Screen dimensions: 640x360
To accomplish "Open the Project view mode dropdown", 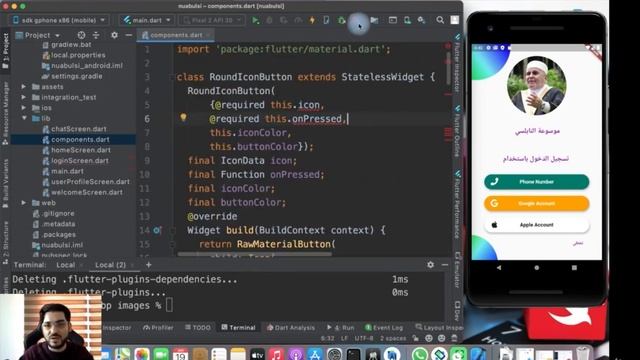I will [x=38, y=35].
